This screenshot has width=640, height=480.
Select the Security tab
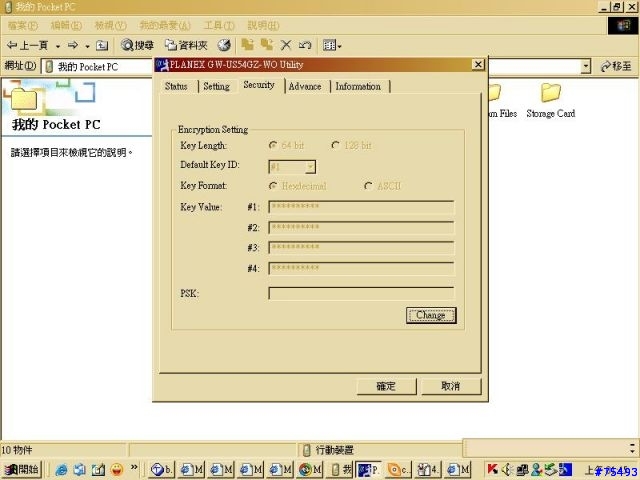tap(259, 85)
